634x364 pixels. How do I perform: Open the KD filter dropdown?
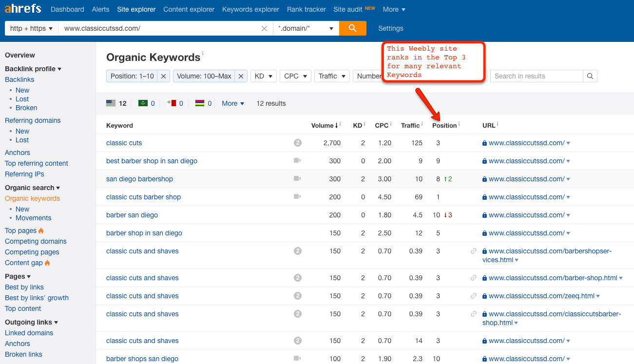tap(264, 76)
